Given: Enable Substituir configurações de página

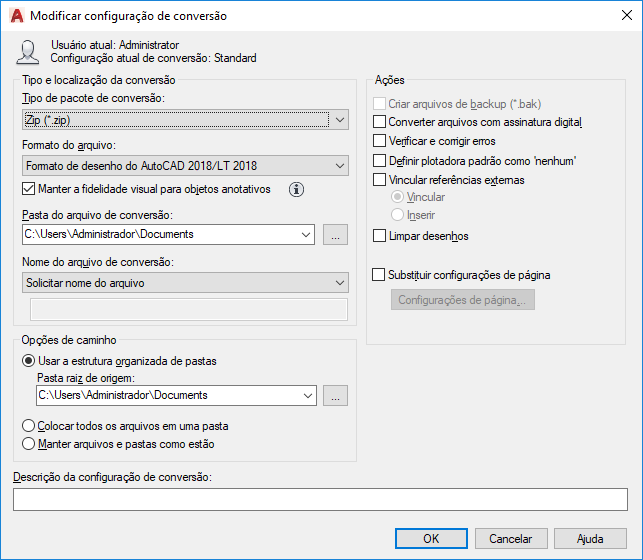Looking at the screenshot, I should pos(379,275).
